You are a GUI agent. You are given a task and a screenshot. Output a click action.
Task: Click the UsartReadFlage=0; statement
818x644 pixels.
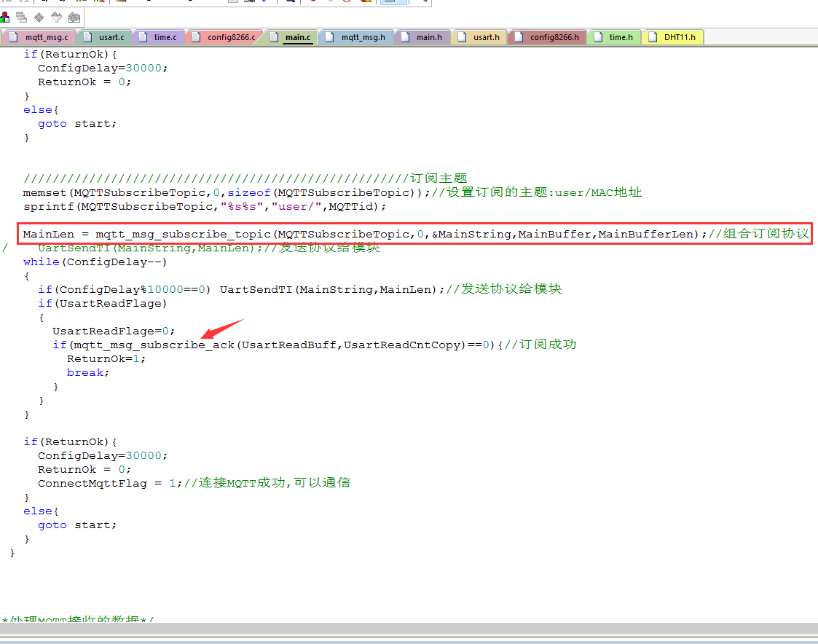(113, 331)
